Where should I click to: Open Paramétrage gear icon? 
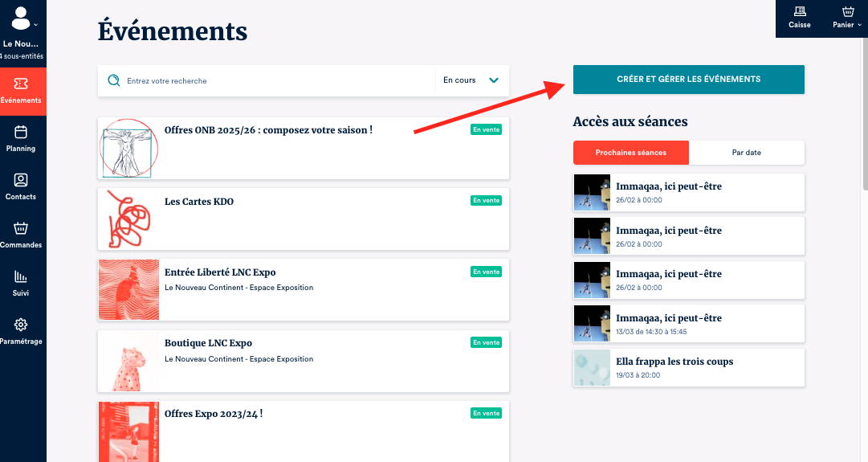(x=22, y=325)
